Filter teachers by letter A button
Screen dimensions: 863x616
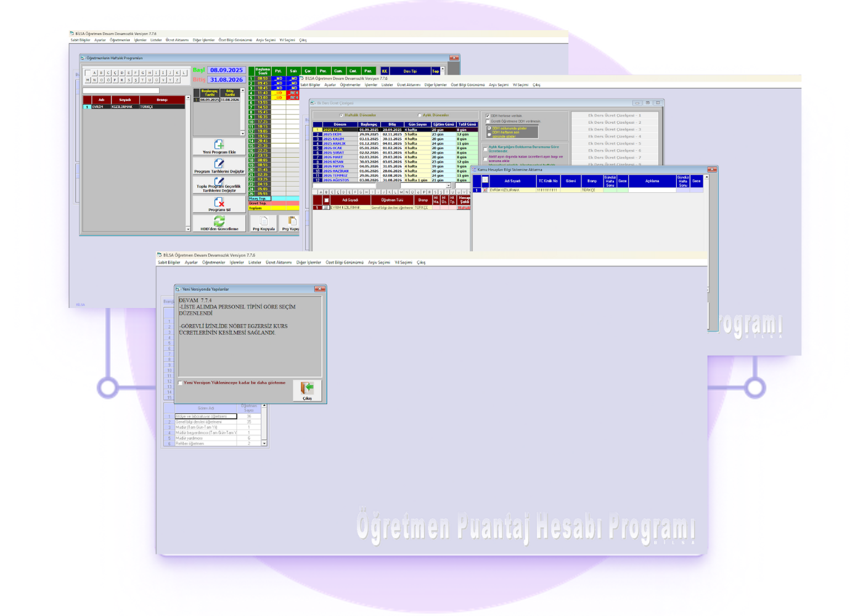[x=94, y=73]
